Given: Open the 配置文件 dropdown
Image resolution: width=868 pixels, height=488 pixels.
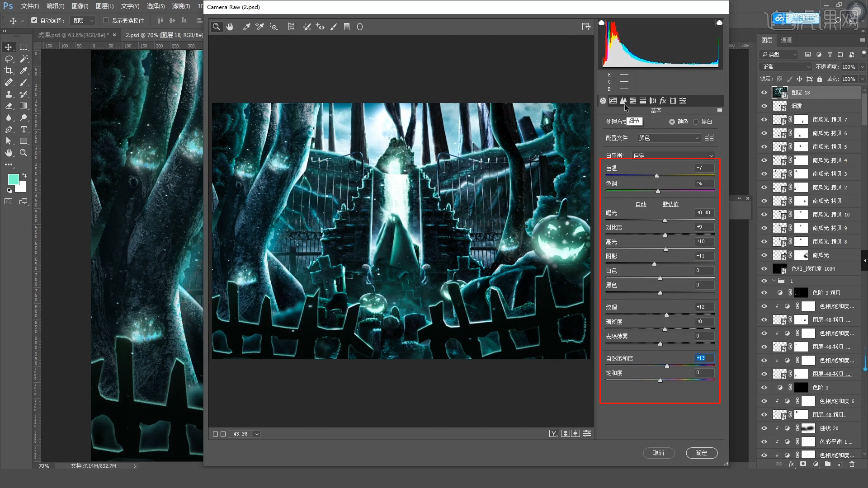Looking at the screenshot, I should pyautogui.click(x=669, y=138).
